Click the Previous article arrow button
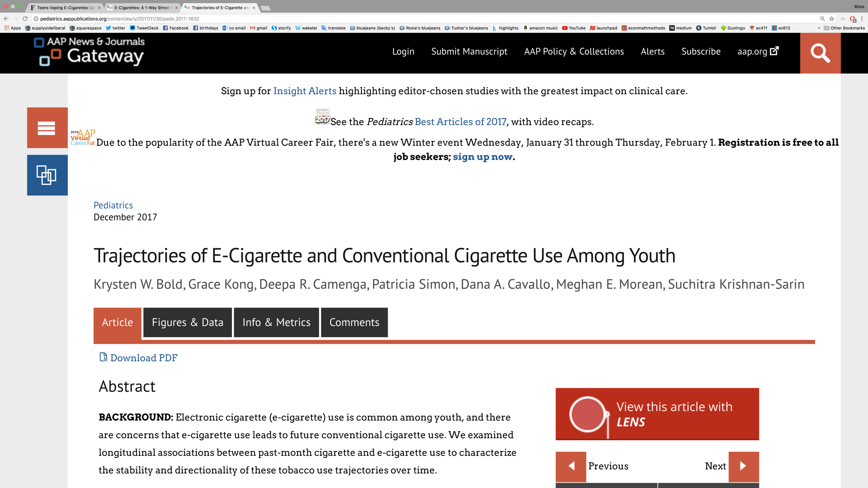868x488 pixels. (x=571, y=466)
